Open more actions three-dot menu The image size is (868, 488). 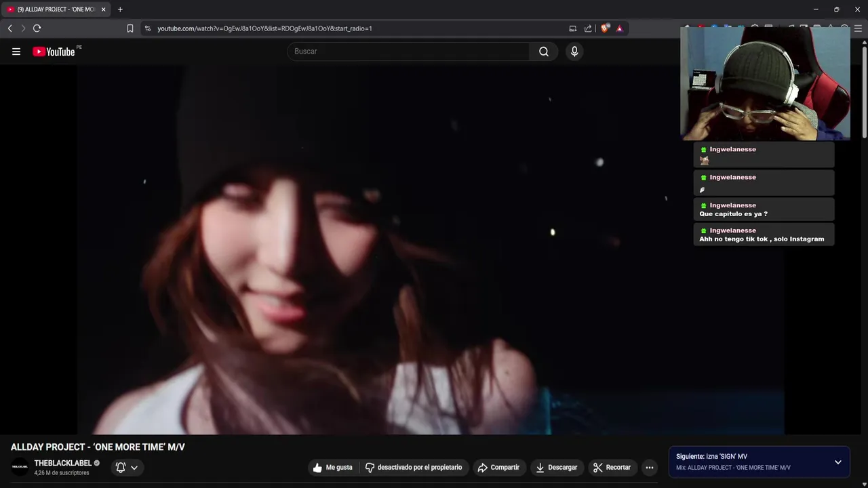(x=650, y=467)
